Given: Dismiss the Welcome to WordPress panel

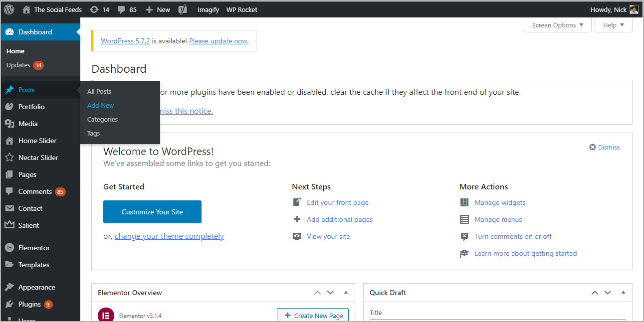Looking at the screenshot, I should [x=605, y=147].
